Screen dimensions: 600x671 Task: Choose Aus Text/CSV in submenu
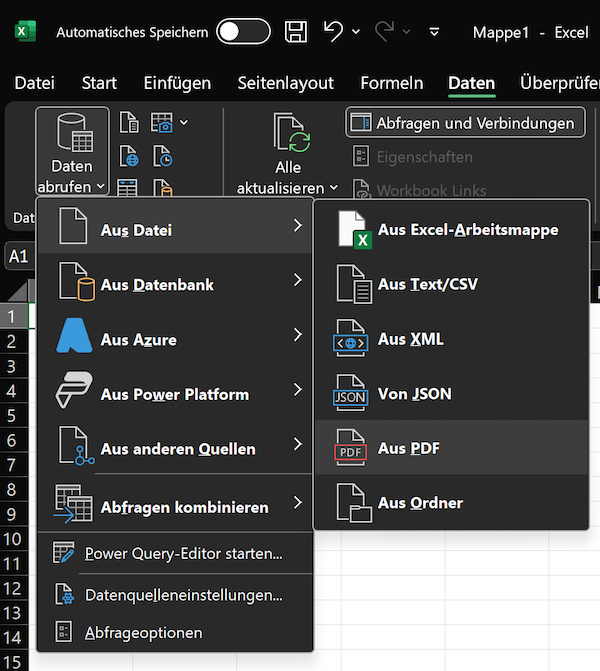tap(451, 284)
